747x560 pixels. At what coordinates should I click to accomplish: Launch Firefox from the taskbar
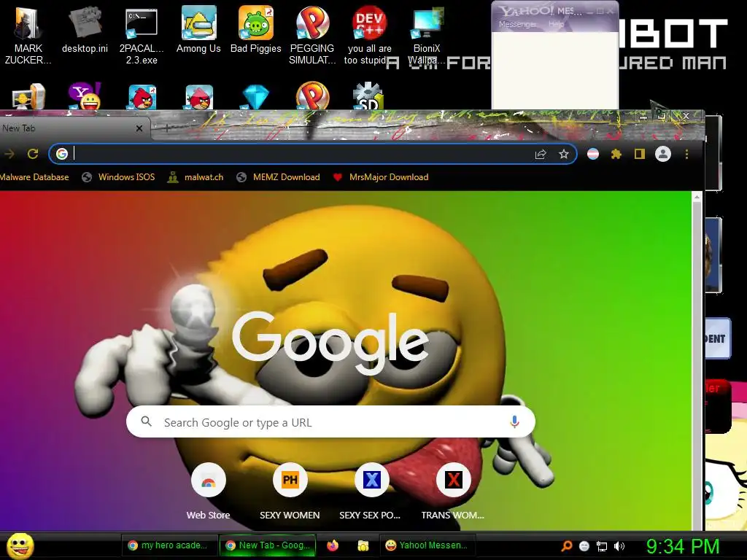pos(333,545)
